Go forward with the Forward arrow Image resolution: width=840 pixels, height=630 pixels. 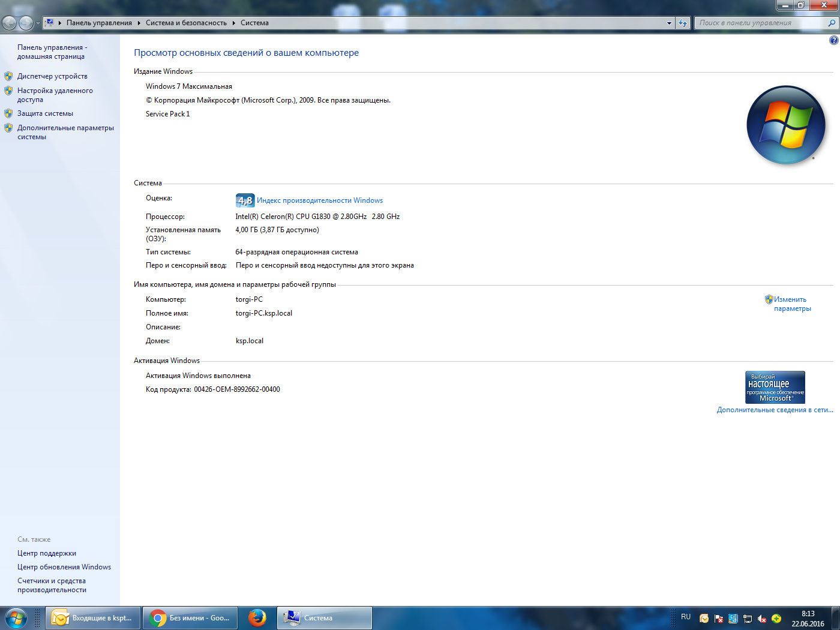(x=26, y=23)
